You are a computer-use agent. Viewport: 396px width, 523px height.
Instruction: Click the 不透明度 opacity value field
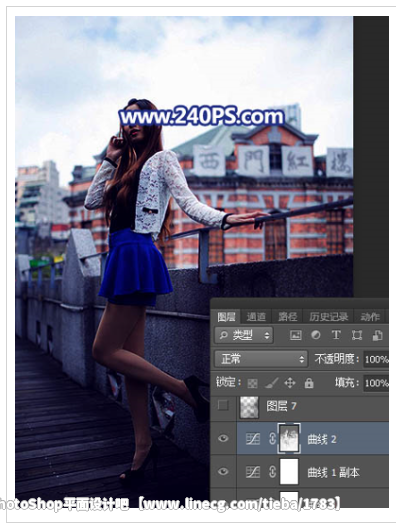pyautogui.click(x=376, y=359)
